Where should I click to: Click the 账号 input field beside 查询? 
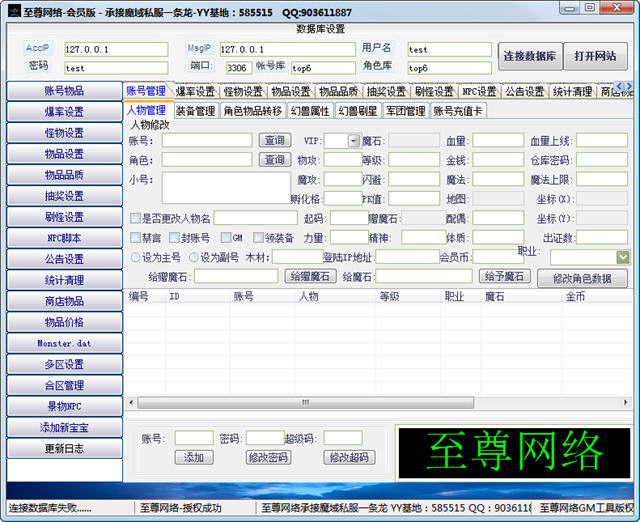(x=207, y=141)
